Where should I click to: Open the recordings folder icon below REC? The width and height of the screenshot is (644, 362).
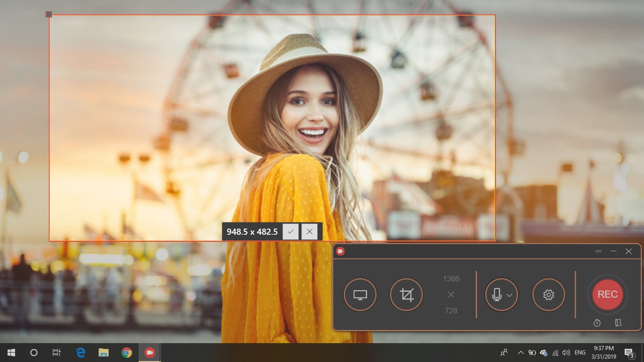click(618, 323)
